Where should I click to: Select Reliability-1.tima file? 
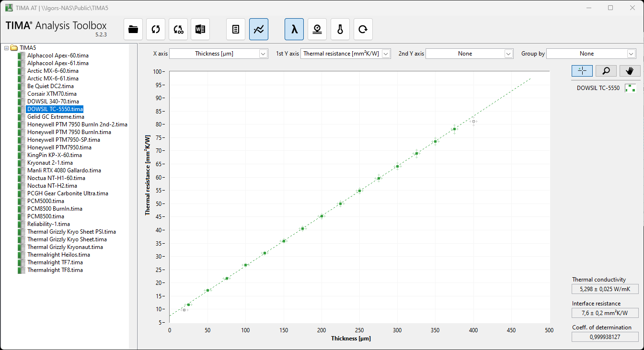tap(48, 224)
